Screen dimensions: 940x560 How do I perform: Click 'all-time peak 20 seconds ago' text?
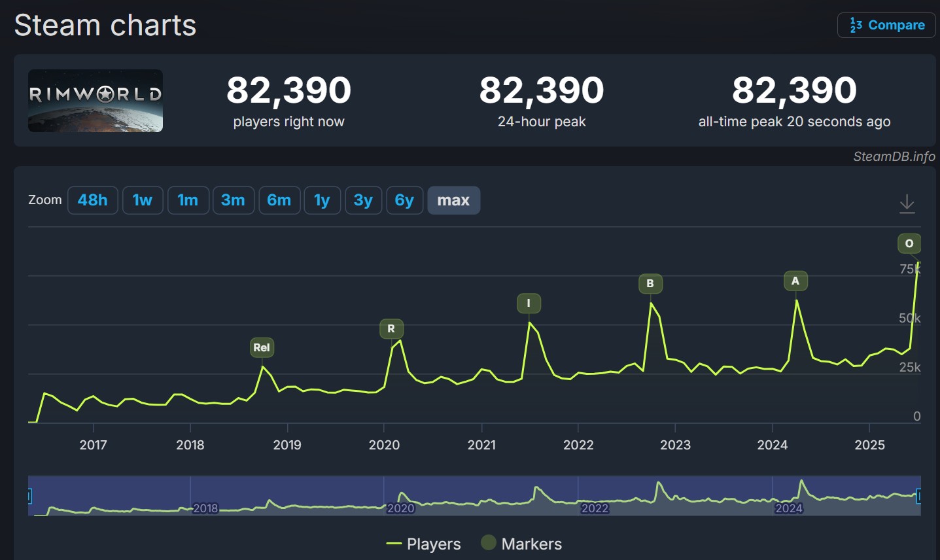pyautogui.click(x=794, y=122)
